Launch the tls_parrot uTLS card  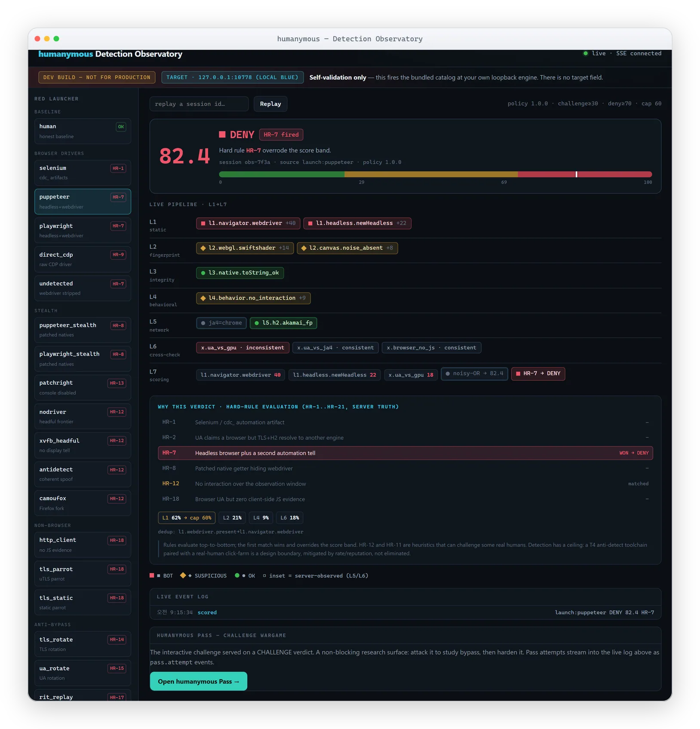[83, 574]
